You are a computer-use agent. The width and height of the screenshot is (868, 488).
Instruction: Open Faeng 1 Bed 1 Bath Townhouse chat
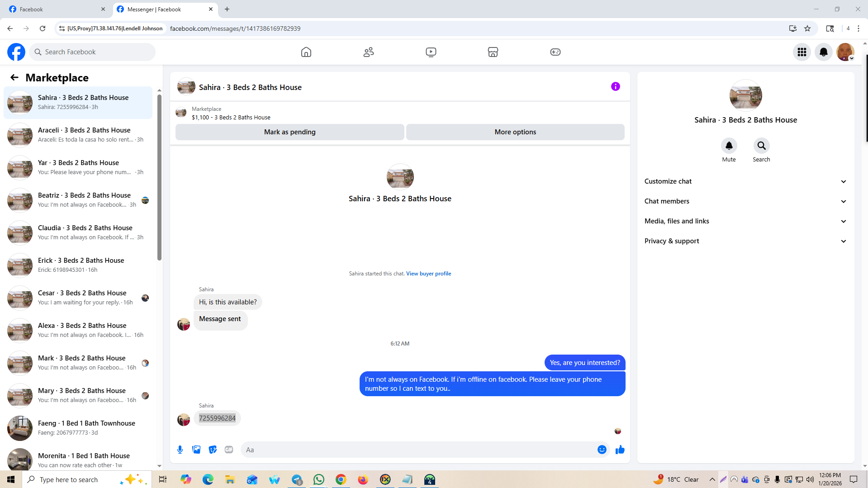click(78, 428)
